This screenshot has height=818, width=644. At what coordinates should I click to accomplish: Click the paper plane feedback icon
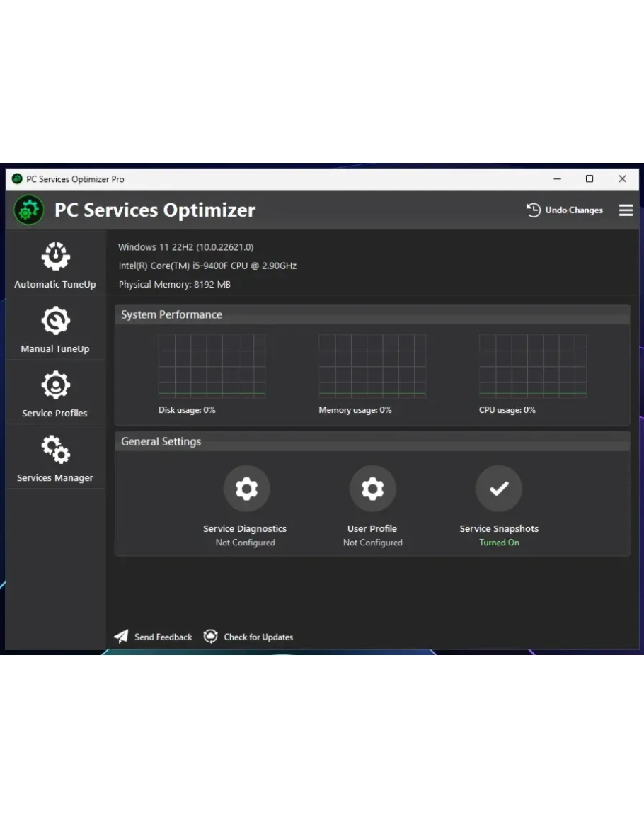(122, 637)
